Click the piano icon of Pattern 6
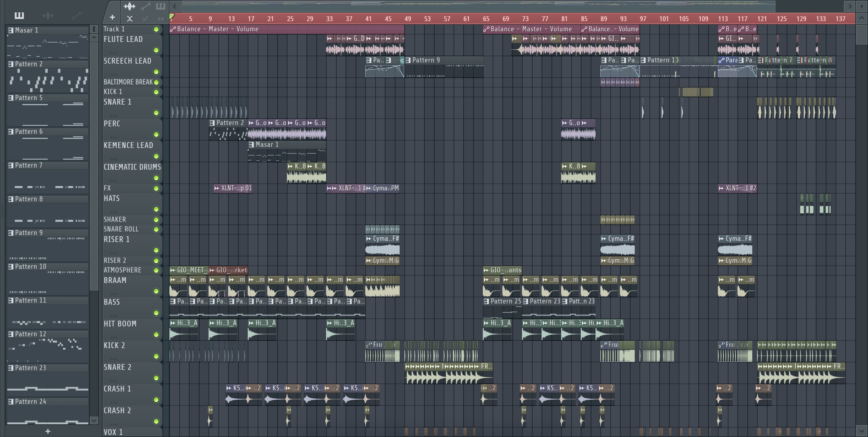This screenshot has width=868, height=437. (x=11, y=131)
